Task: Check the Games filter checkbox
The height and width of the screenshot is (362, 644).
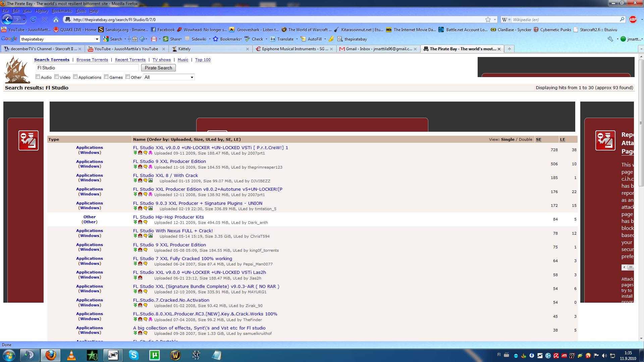Action: point(106,77)
